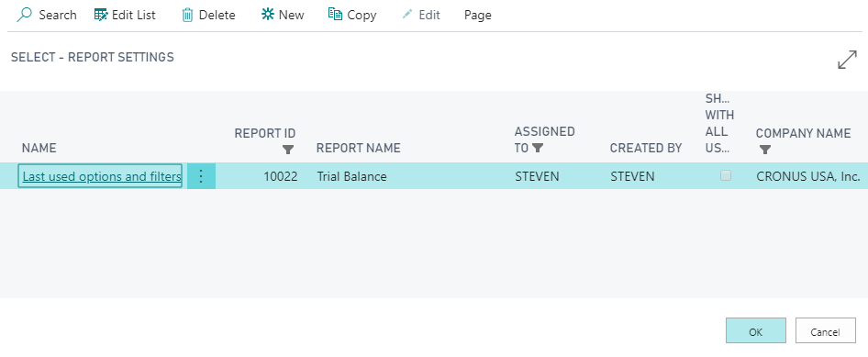Viewport: 868px width, 357px height.
Task: Open Report ID column header menu
Action: tap(264, 133)
